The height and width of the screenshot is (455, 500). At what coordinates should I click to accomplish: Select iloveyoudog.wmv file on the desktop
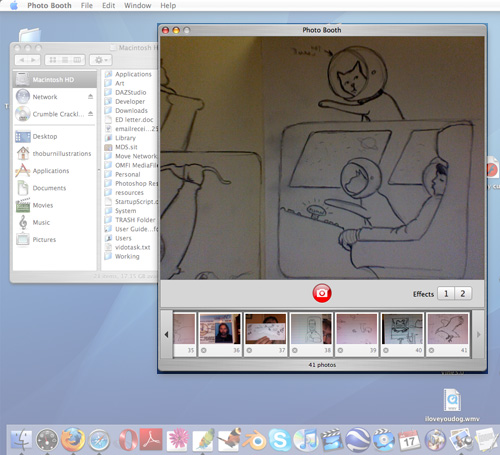tap(452, 405)
